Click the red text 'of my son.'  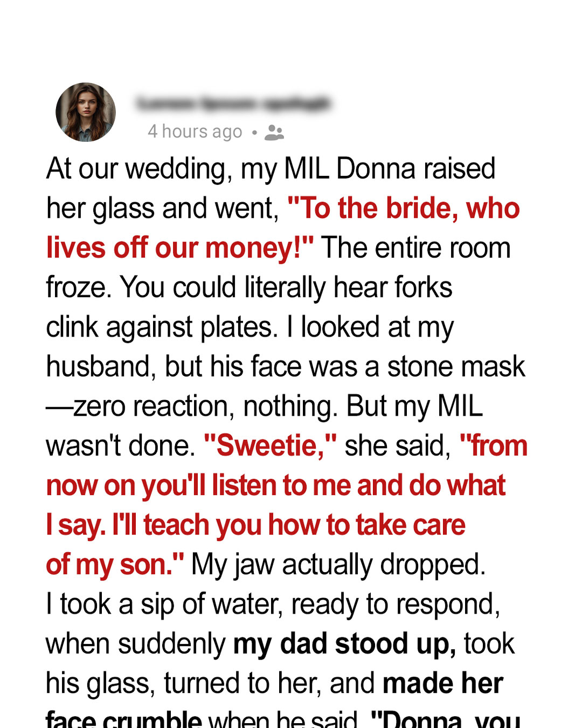point(115,565)
